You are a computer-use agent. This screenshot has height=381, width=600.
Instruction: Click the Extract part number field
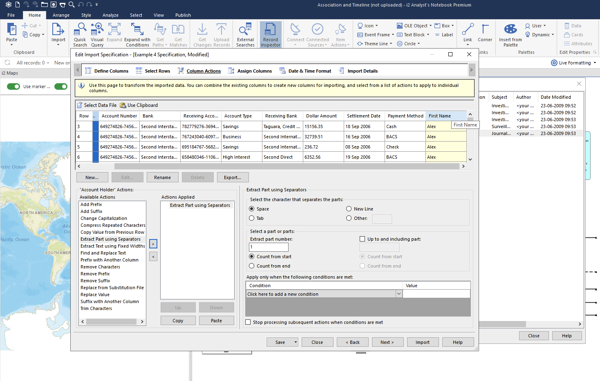pos(269,247)
